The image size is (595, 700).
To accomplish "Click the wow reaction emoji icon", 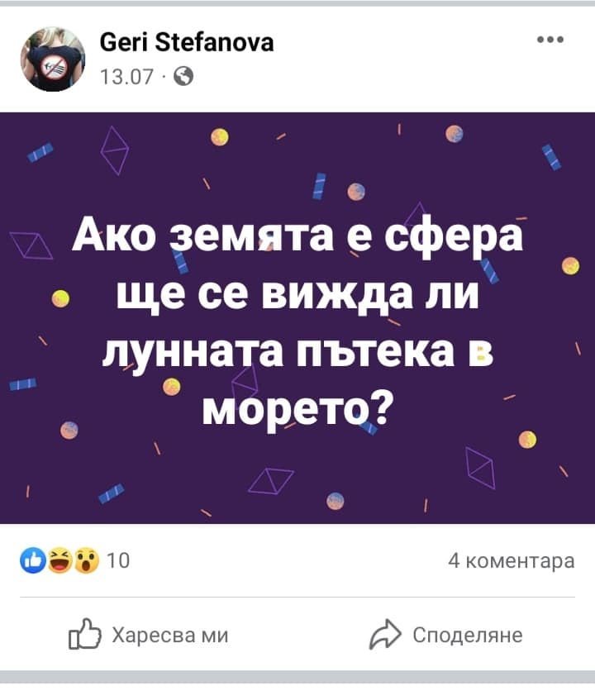I will pyautogui.click(x=86, y=560).
